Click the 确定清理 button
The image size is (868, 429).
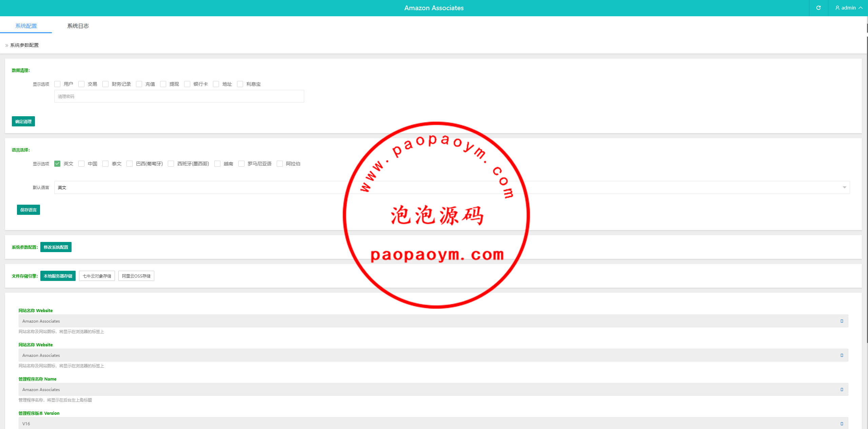(x=23, y=121)
